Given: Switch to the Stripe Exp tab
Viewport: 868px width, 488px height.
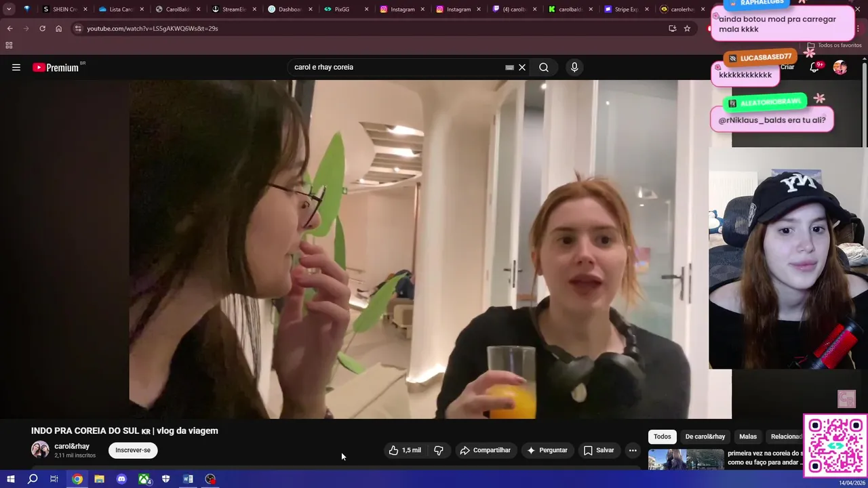Looking at the screenshot, I should pos(623,9).
